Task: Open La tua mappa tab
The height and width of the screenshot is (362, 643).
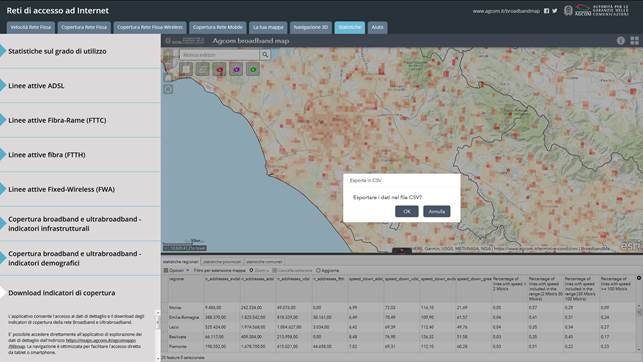Action: coord(268,27)
